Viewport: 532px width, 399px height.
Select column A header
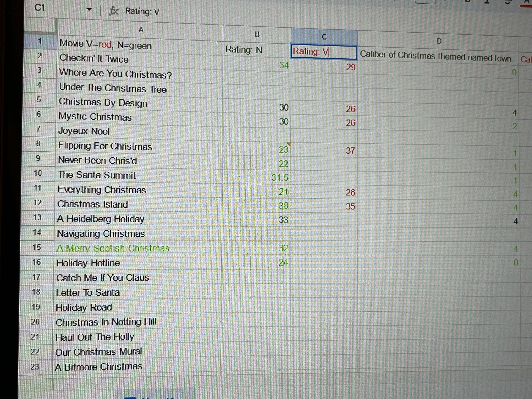[x=141, y=30]
